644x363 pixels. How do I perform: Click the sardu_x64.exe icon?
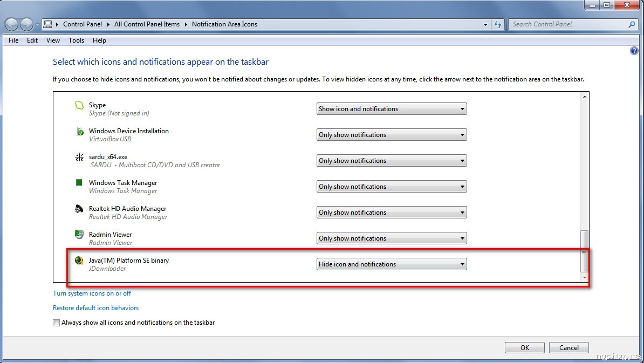click(x=79, y=157)
